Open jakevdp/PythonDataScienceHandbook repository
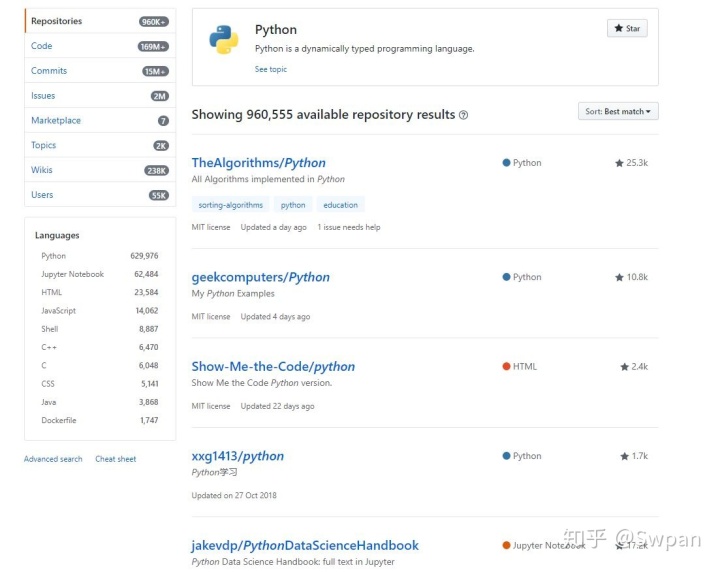 (305, 546)
